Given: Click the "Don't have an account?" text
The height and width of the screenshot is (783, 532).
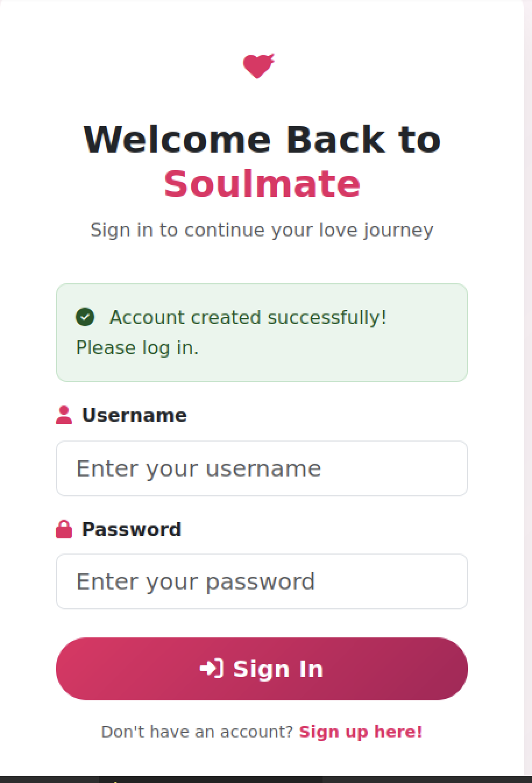Looking at the screenshot, I should (x=197, y=732).
